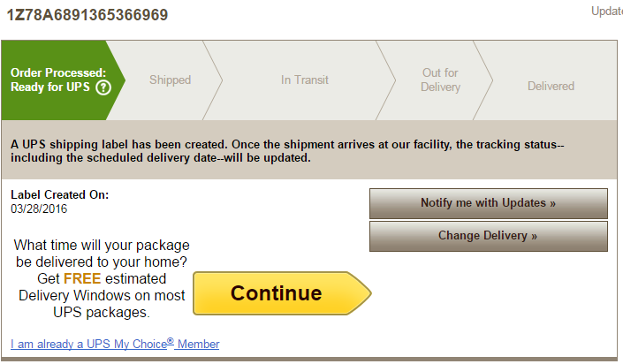The height and width of the screenshot is (364, 623).
Task: Click the registered trademark symbol after Choice
Action: click(x=171, y=341)
